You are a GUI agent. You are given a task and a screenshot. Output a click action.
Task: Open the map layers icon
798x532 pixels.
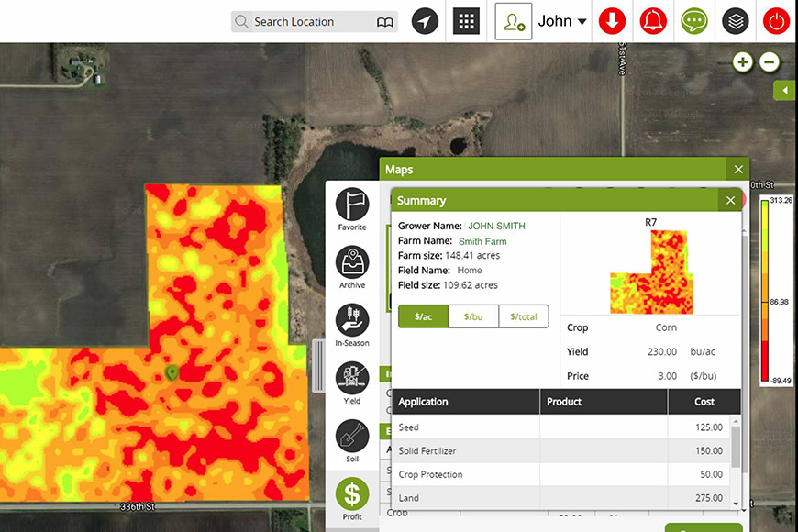(x=735, y=21)
